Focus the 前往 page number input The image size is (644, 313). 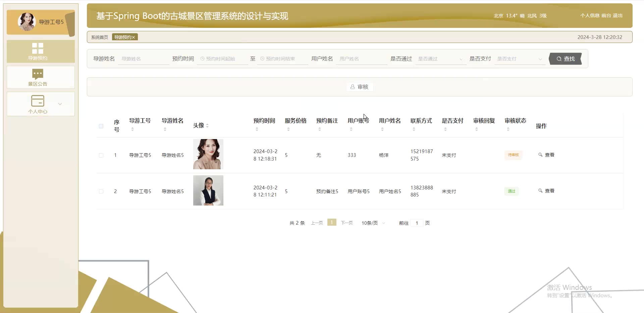417,223
